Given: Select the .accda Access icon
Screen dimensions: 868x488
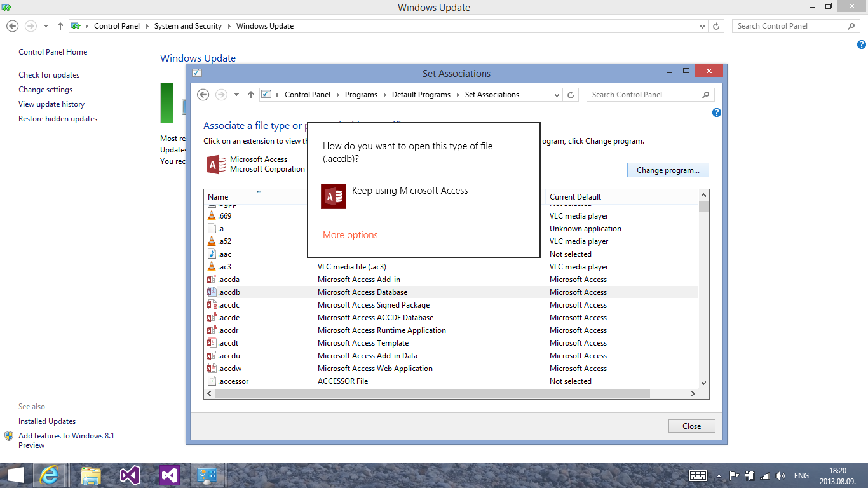Looking at the screenshot, I should (212, 280).
